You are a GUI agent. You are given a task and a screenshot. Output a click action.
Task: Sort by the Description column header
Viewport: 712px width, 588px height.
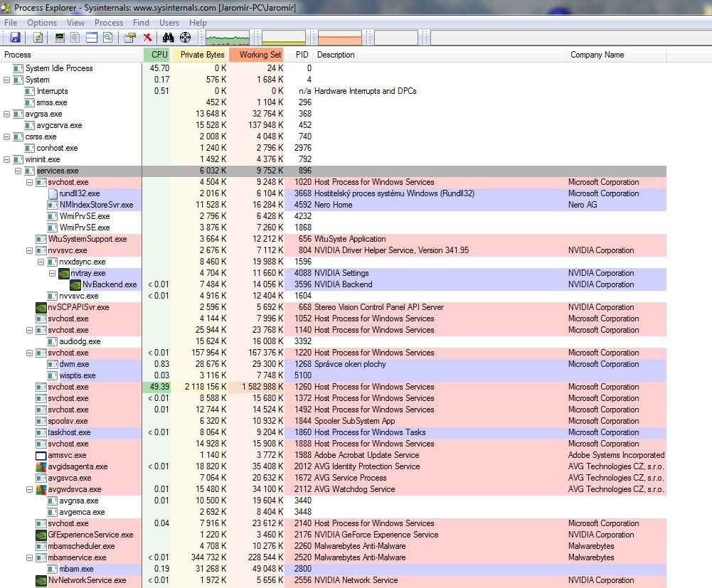(x=440, y=55)
